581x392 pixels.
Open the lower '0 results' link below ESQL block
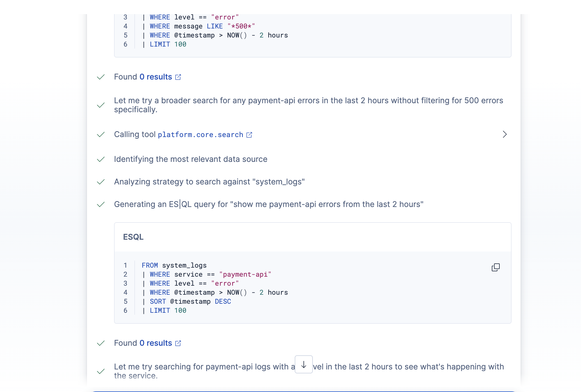tap(156, 343)
